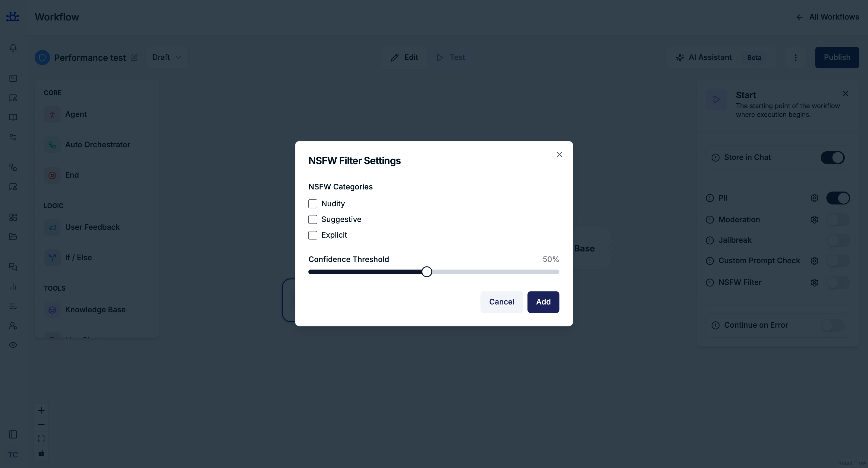Go back to All Workflows

(828, 17)
